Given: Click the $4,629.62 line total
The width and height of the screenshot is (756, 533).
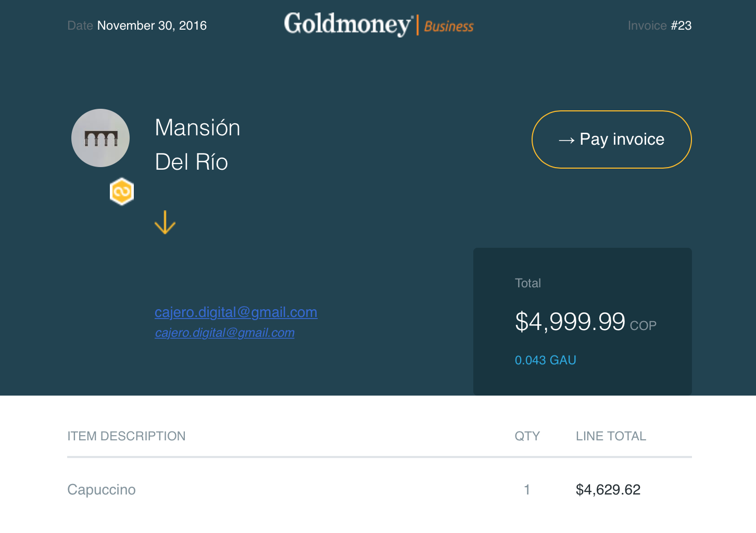Looking at the screenshot, I should (x=608, y=490).
